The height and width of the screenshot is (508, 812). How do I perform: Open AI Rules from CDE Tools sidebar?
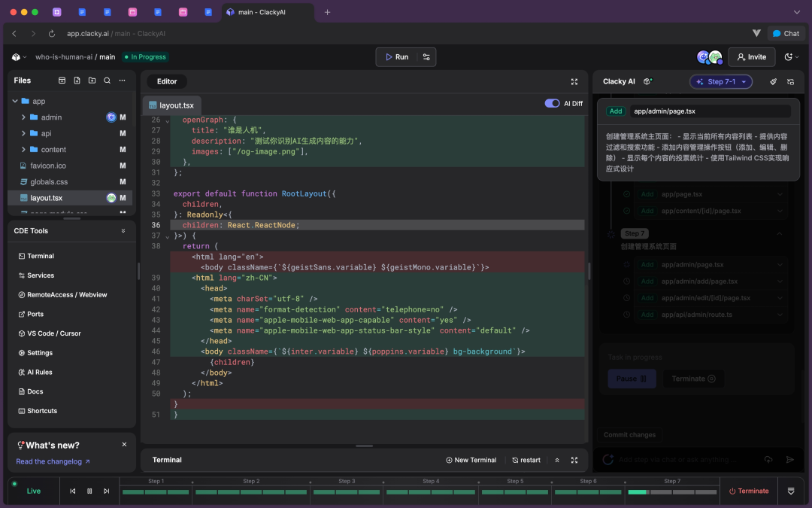(35, 372)
